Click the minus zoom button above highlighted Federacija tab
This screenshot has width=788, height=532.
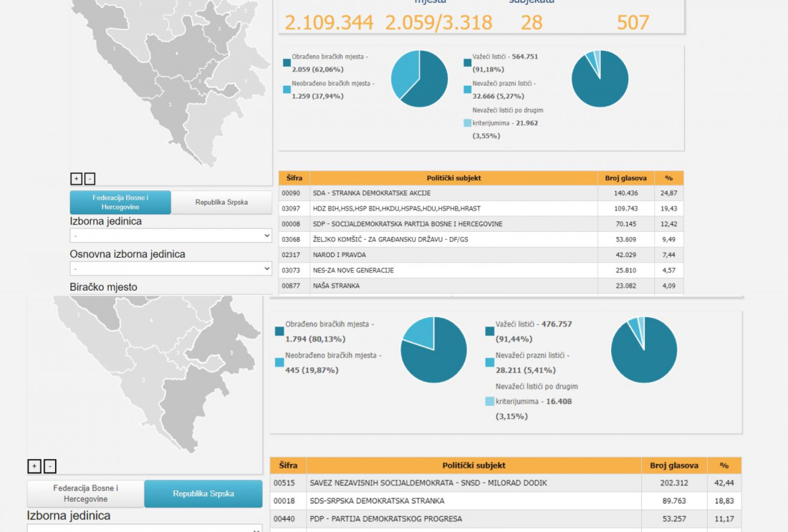pyautogui.click(x=90, y=179)
